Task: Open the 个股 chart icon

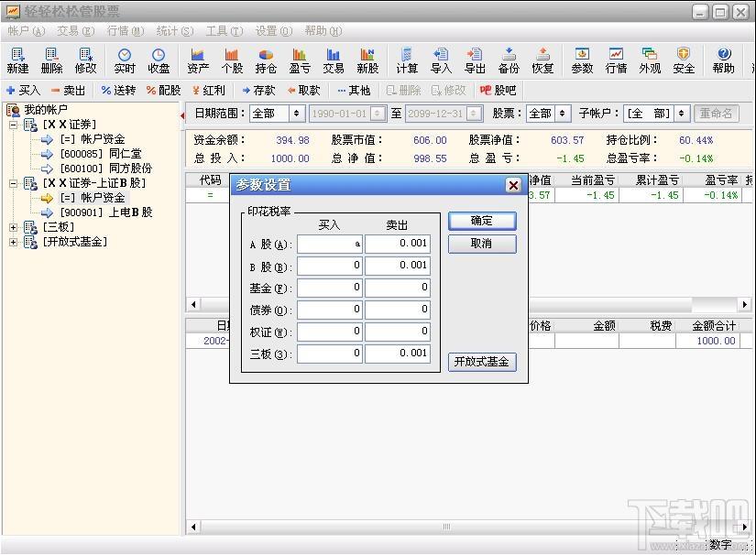Action: (232, 60)
